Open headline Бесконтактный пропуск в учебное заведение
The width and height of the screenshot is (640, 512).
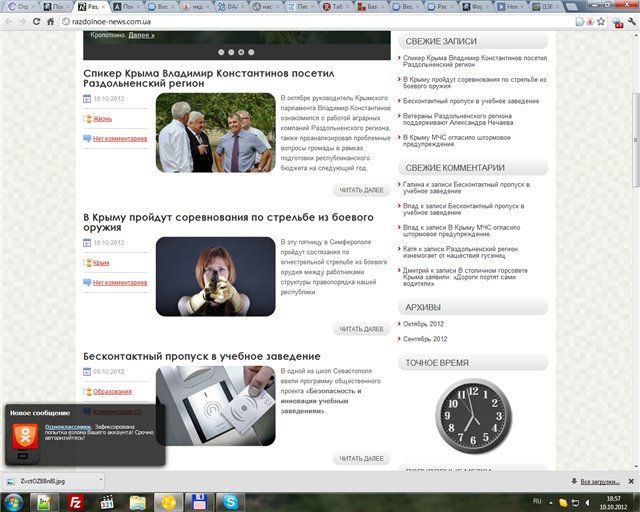[x=202, y=356]
